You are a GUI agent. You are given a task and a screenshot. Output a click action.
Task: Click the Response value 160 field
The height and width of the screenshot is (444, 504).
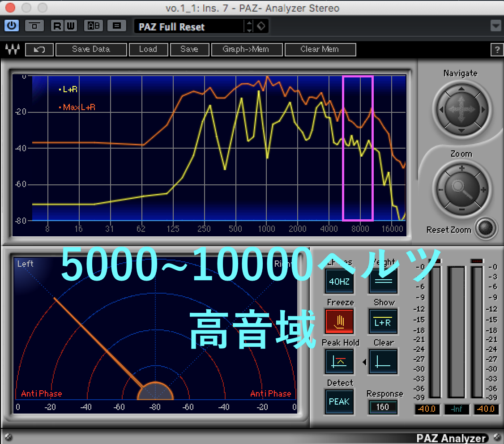coord(383,407)
